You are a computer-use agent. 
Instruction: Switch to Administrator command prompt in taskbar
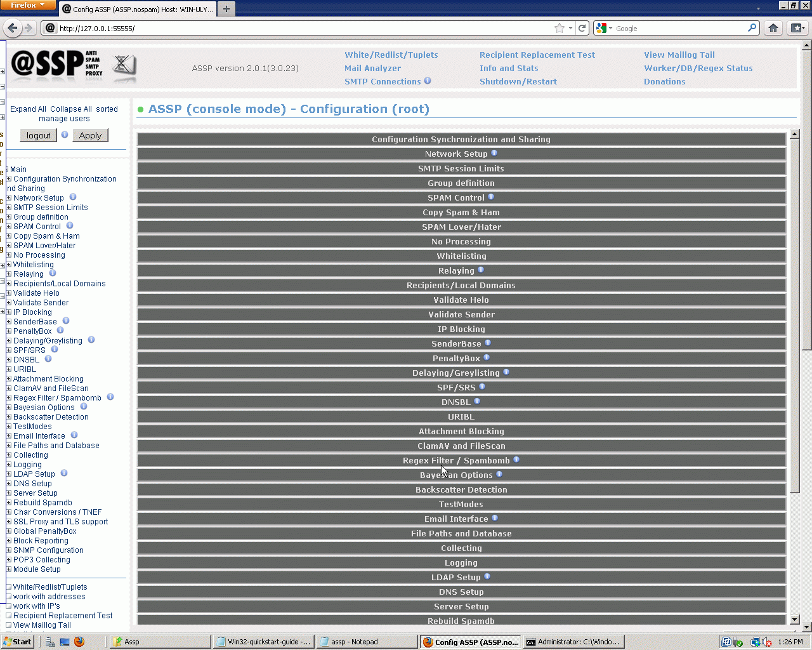point(573,642)
